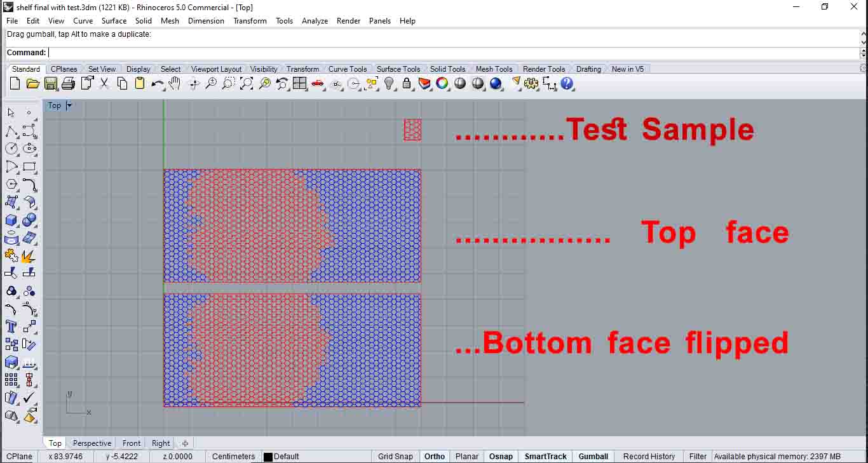The height and width of the screenshot is (463, 868).
Task: Toggle Osnap in status bar
Action: 501,456
